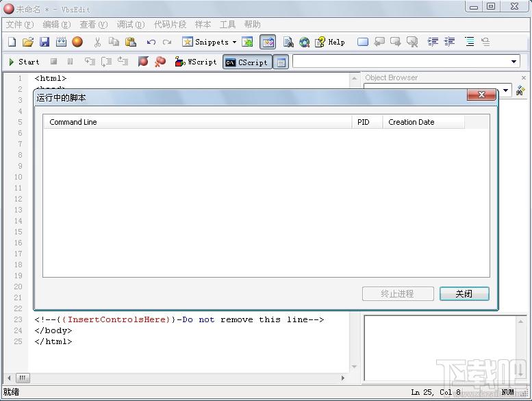Click the comment lines icon
The image size is (532, 401).
[470, 42]
